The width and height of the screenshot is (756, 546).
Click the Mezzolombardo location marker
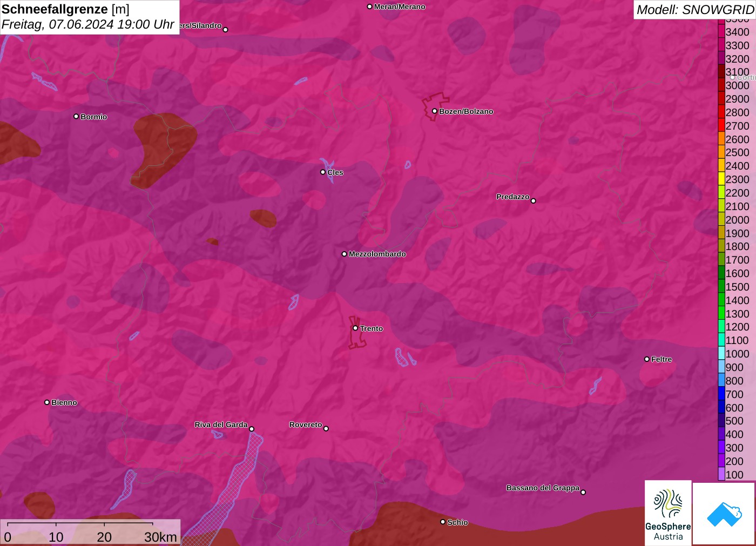point(345,254)
